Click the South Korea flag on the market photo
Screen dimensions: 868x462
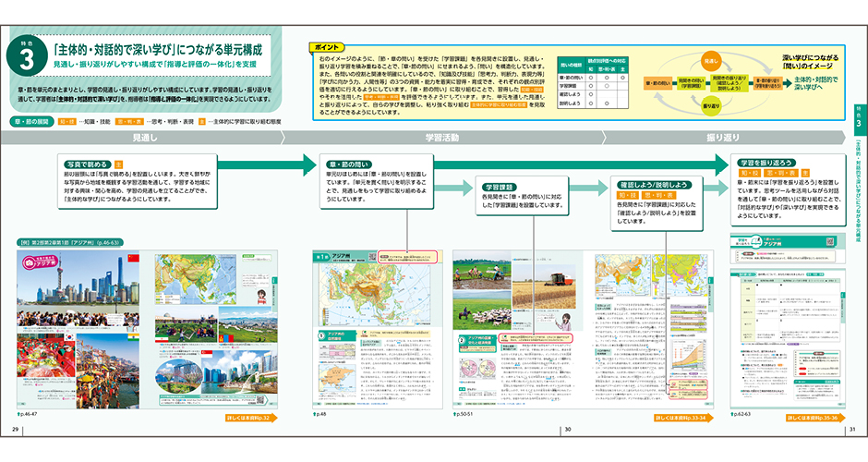(x=69, y=337)
